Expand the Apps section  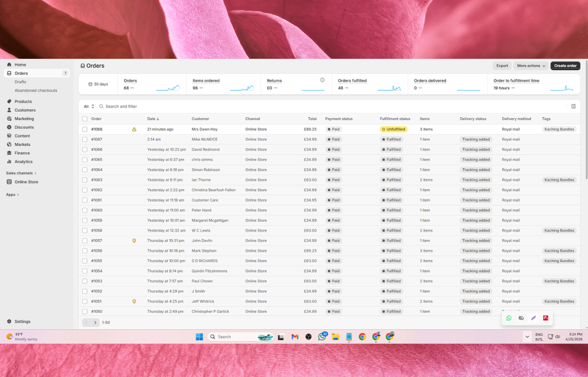12,195
